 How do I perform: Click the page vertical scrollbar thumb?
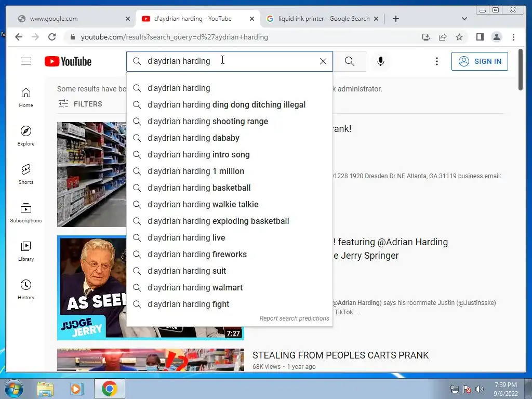click(x=521, y=70)
